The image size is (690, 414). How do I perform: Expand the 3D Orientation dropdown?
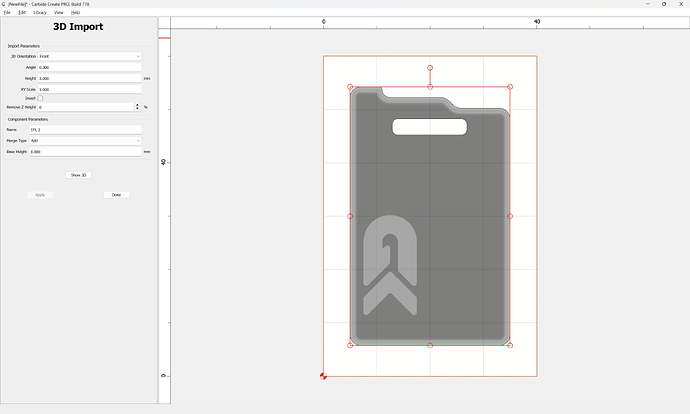click(90, 56)
